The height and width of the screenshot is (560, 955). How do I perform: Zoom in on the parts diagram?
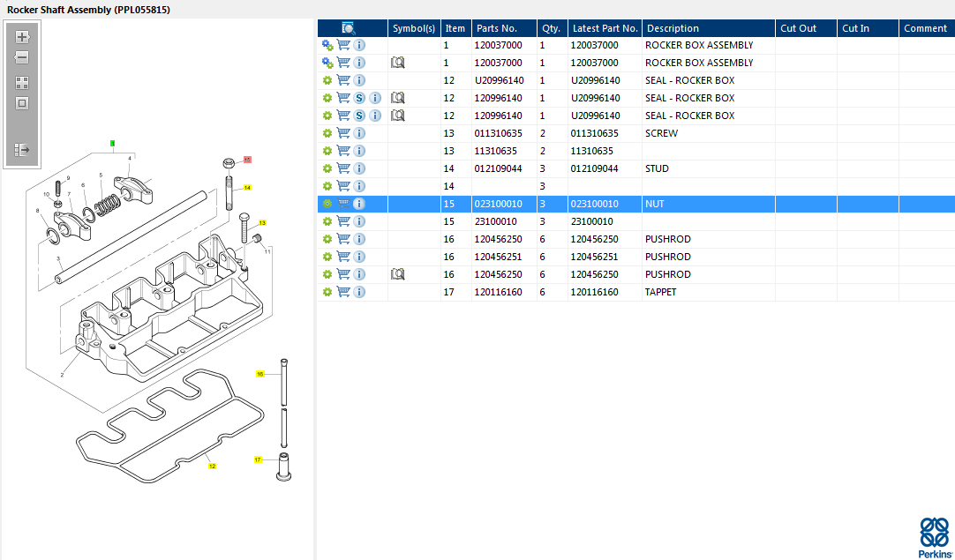point(22,37)
